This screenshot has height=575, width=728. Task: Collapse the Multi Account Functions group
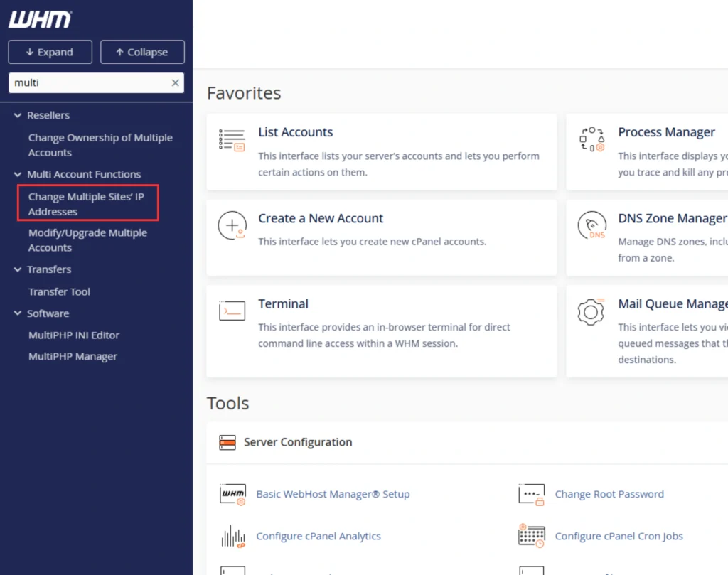[18, 175]
